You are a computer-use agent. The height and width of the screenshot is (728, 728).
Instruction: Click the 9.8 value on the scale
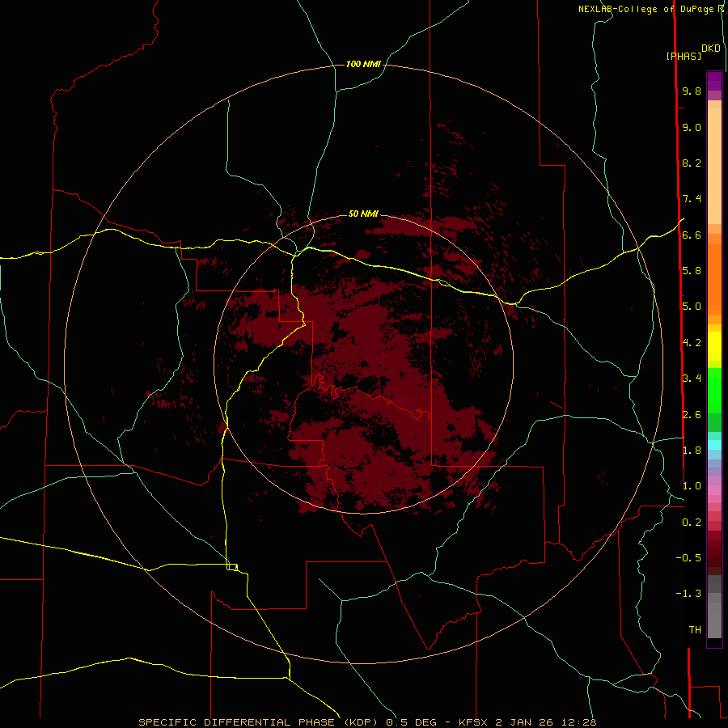coord(692,91)
